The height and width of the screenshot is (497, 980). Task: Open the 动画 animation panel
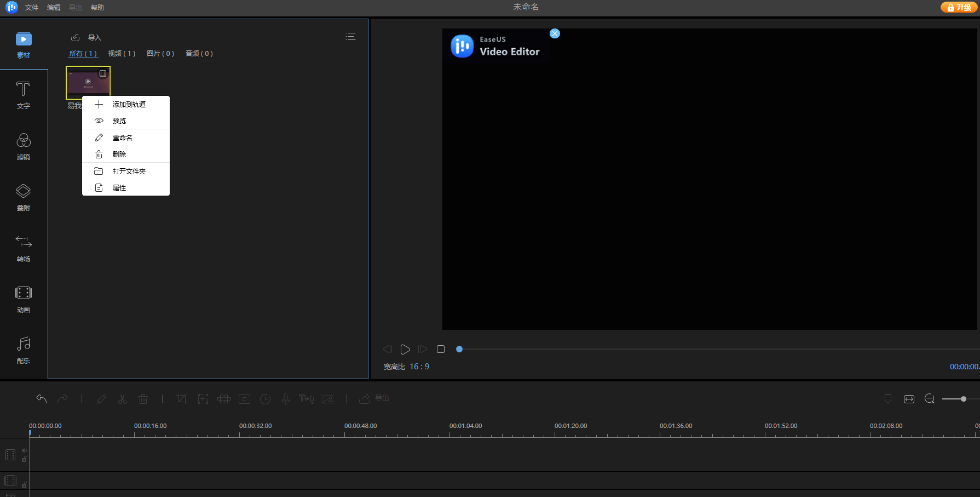[x=23, y=299]
